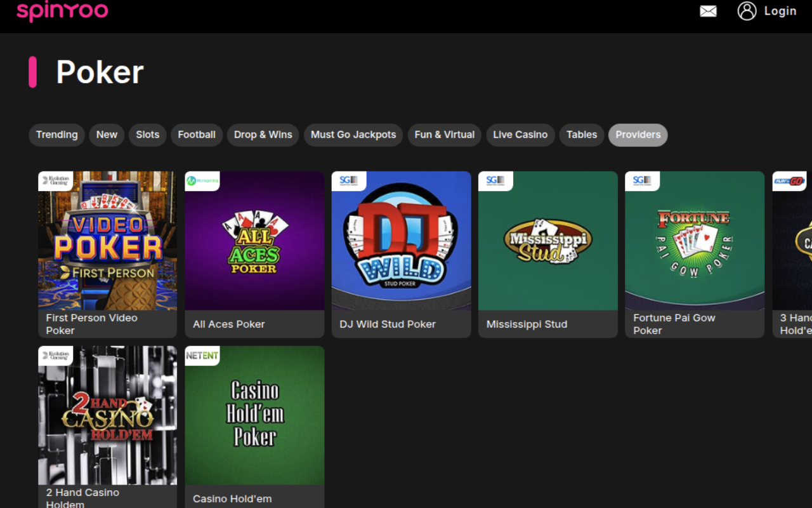Click the Poker page heading

(100, 72)
